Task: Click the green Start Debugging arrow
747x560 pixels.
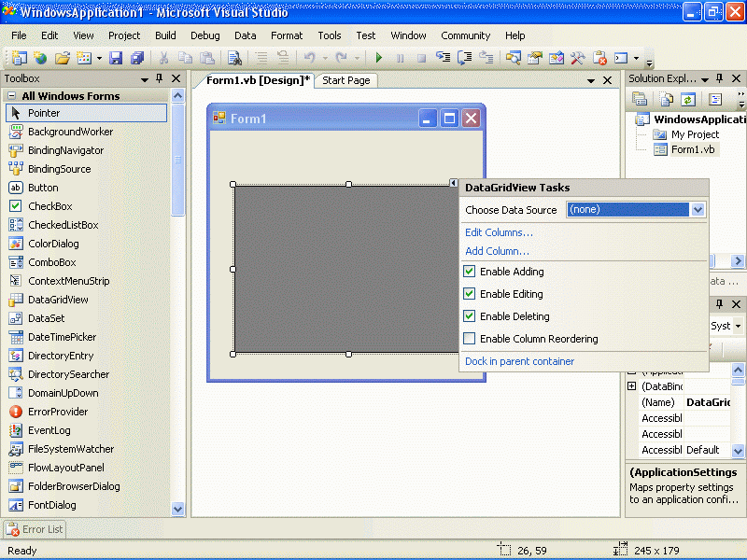Action: [x=379, y=58]
